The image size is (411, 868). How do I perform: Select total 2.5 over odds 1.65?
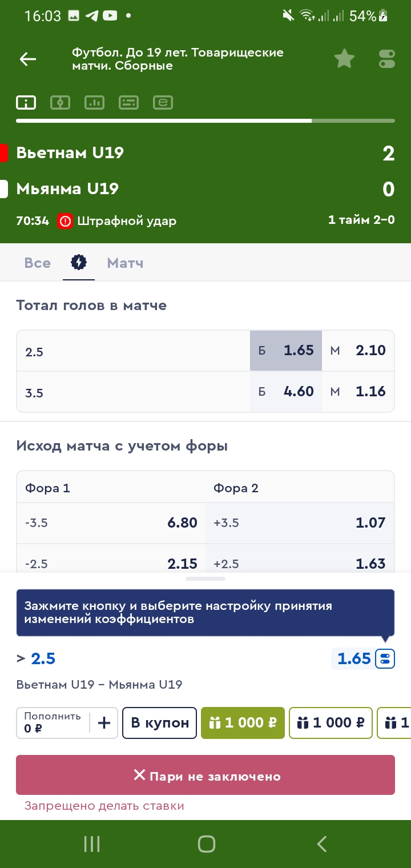point(286,351)
